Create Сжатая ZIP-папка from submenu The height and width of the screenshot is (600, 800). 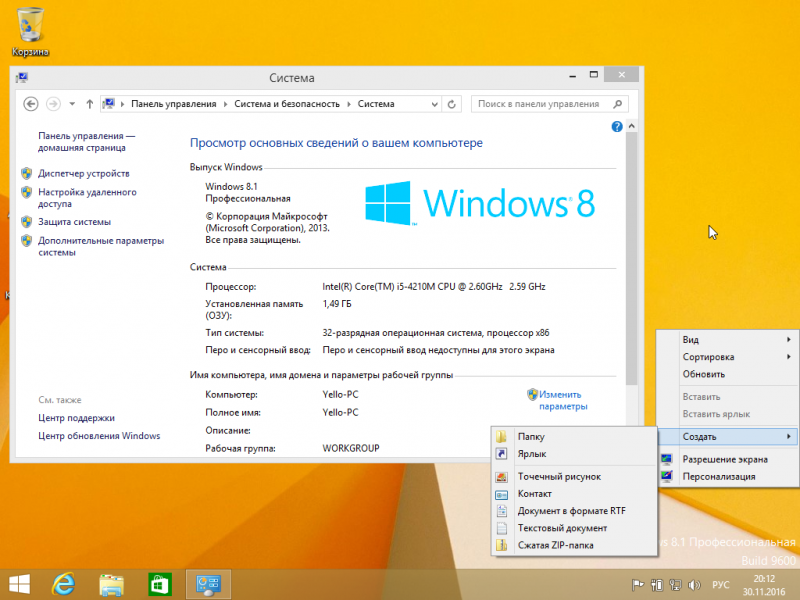[574, 545]
